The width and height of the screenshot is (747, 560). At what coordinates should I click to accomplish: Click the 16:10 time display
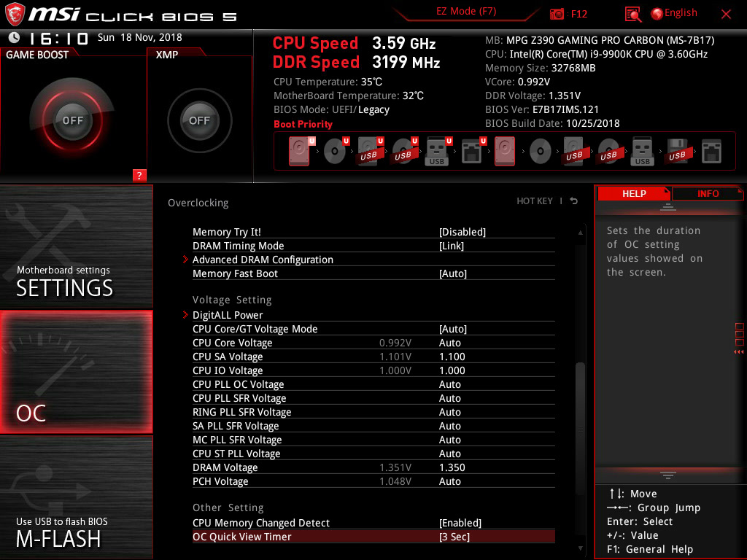58,38
